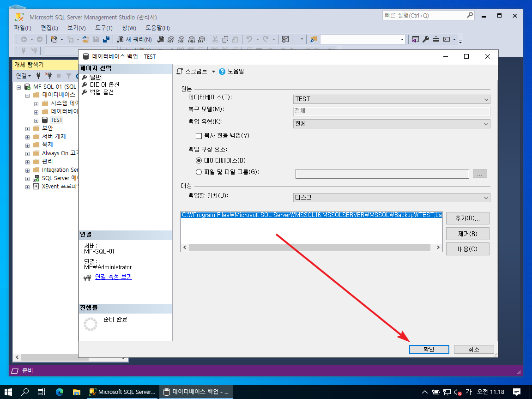Click the Find in Files icon
Screen dimensions: 532x399
click(314, 39)
